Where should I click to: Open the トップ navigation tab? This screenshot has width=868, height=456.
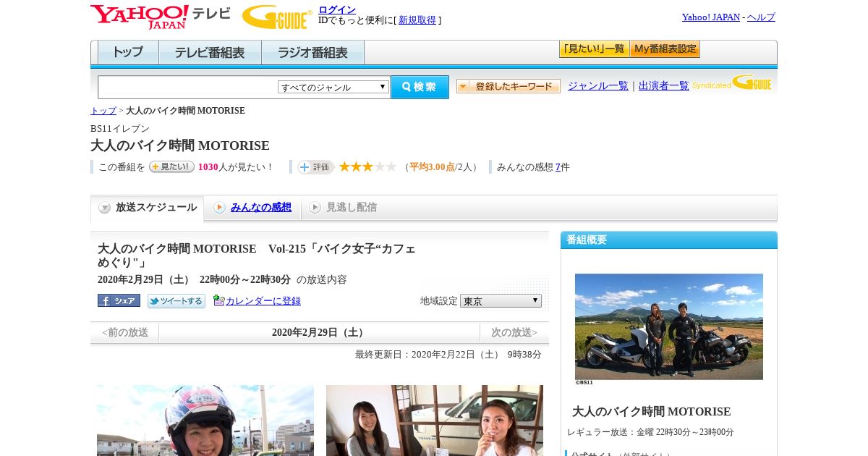(128, 53)
